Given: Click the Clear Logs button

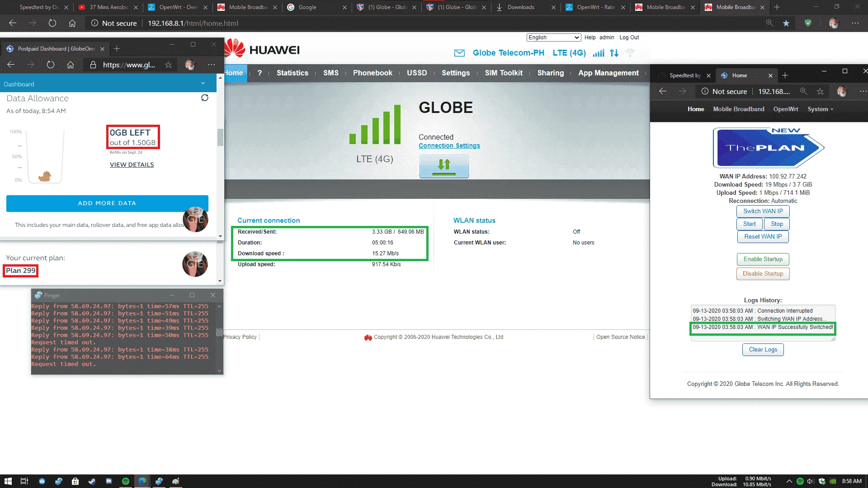Looking at the screenshot, I should tap(763, 349).
